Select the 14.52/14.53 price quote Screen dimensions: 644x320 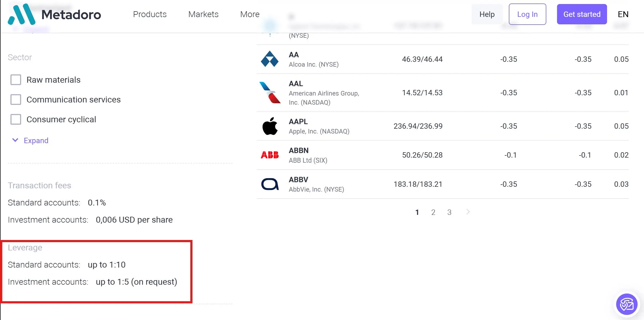(x=422, y=93)
